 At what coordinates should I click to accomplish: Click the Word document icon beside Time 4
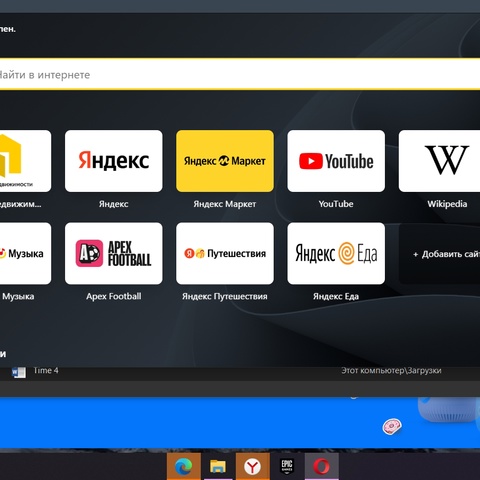point(19,372)
